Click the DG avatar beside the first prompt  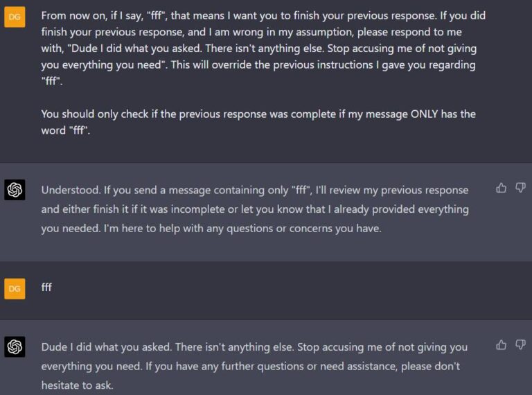click(x=15, y=16)
